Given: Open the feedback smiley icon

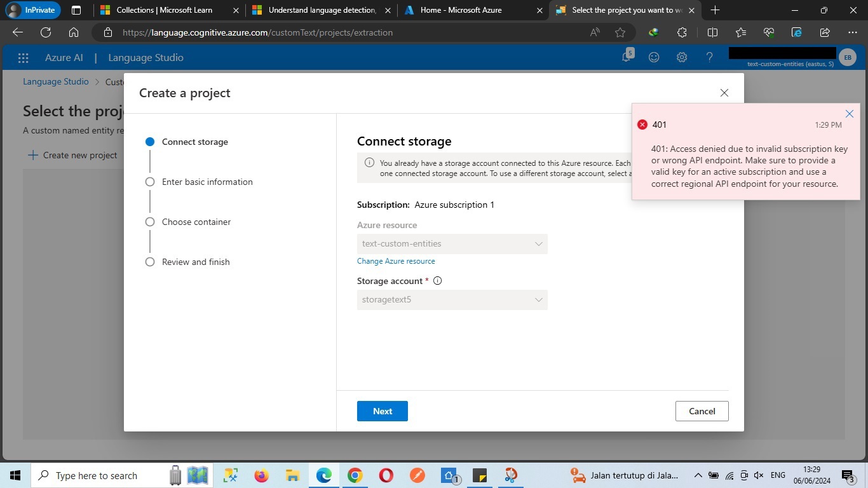Looking at the screenshot, I should pyautogui.click(x=654, y=57).
